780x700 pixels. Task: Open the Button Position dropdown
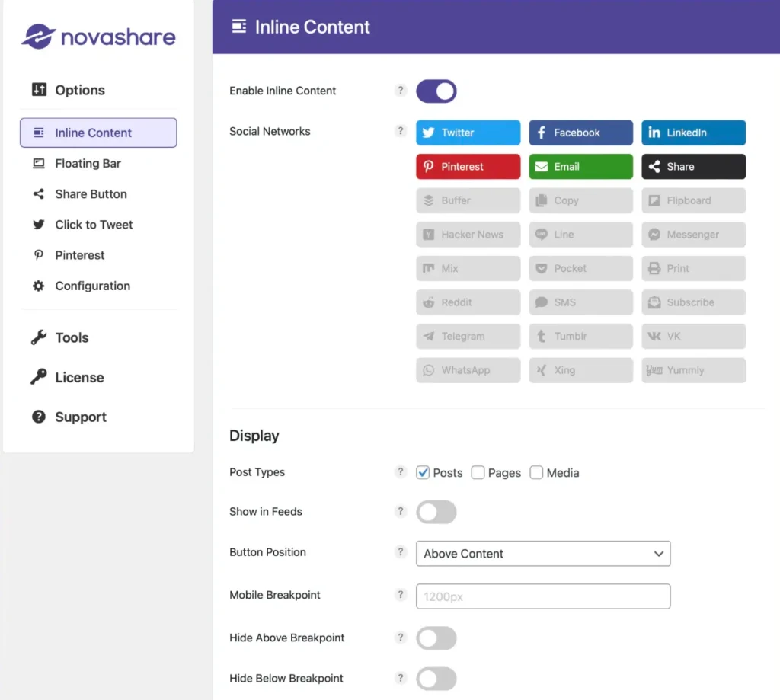coord(542,554)
